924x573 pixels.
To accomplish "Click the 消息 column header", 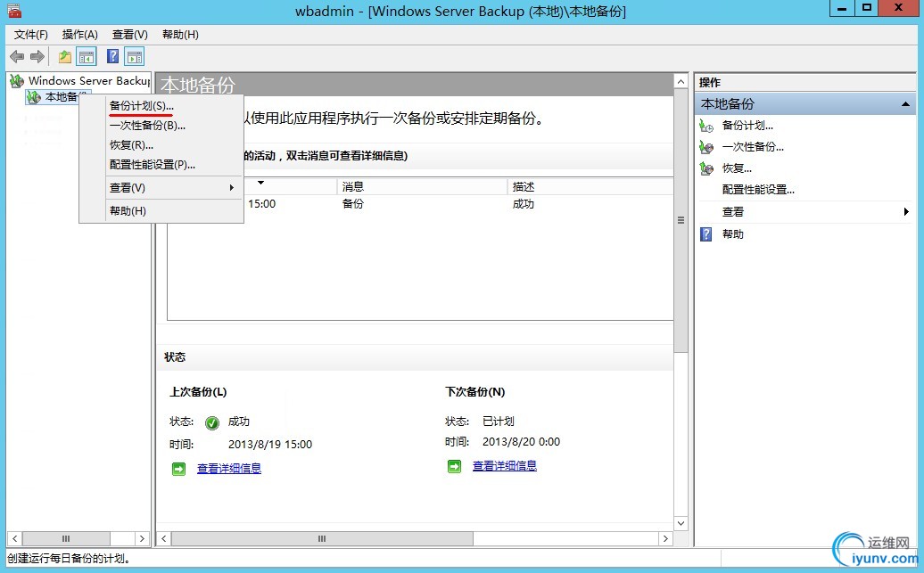I will pyautogui.click(x=422, y=186).
